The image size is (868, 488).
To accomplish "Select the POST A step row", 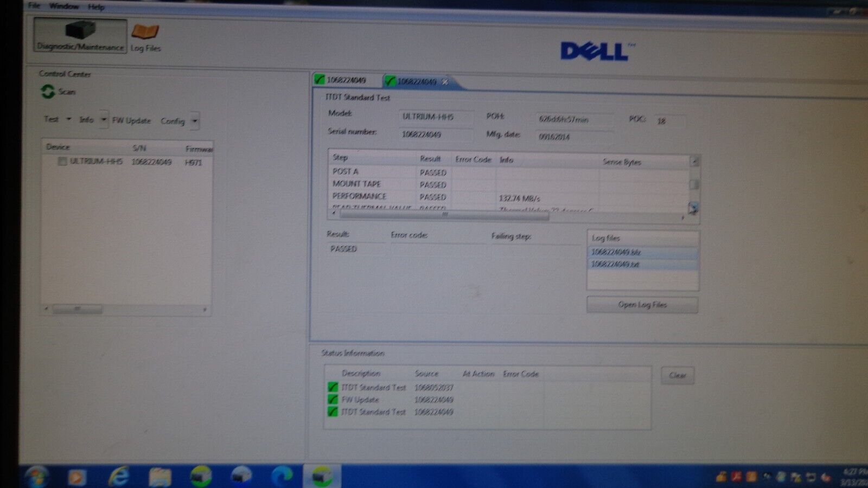I will coord(509,172).
